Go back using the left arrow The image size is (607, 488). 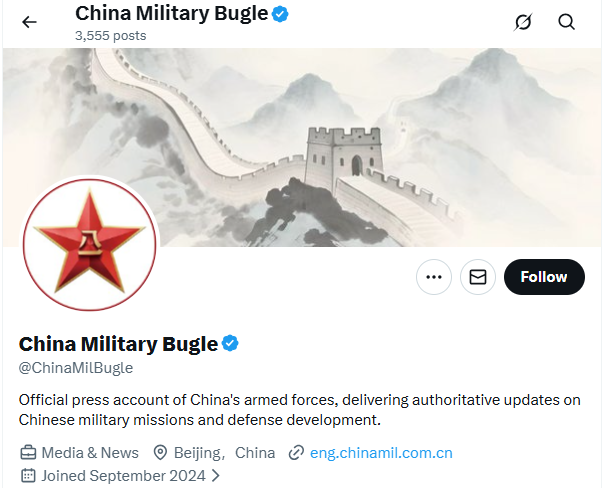29,22
